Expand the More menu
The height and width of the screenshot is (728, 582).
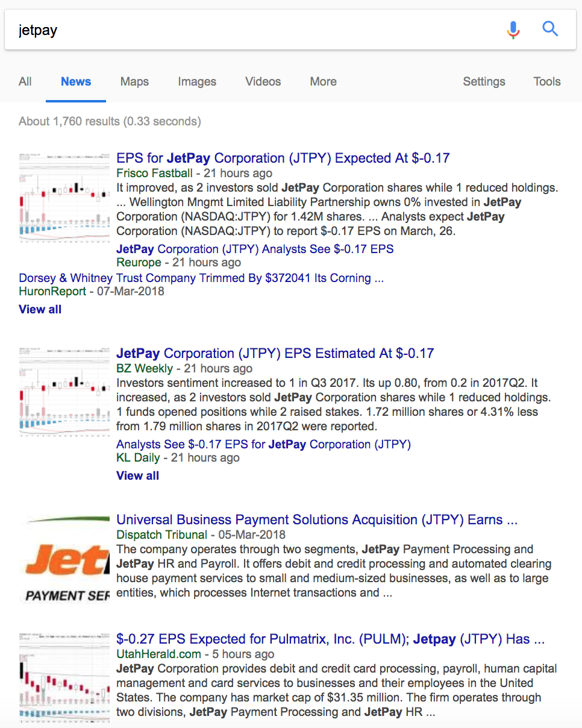coord(323,81)
